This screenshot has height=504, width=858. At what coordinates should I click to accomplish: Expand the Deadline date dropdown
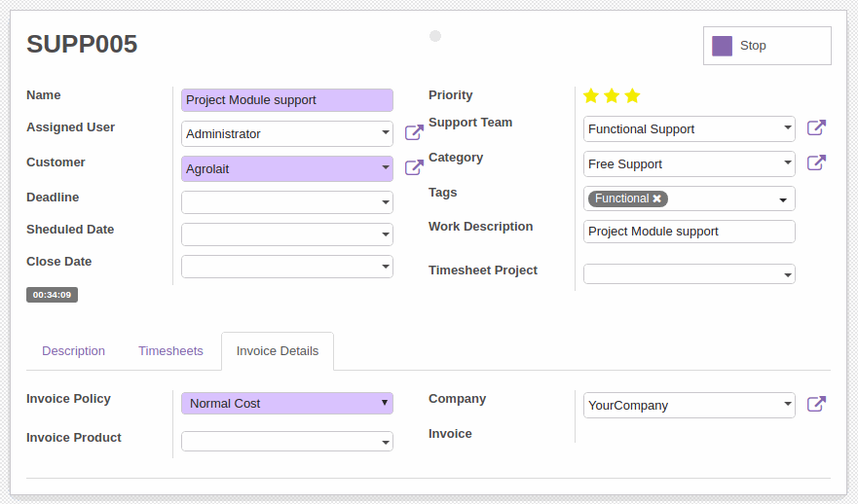[x=287, y=202]
